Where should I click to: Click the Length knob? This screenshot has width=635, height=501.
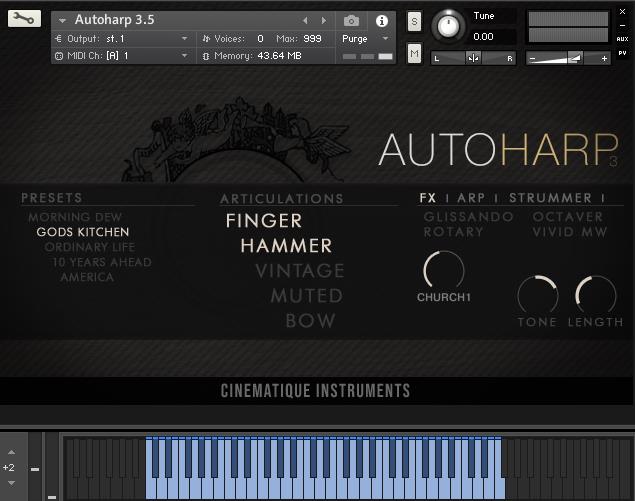[x=596, y=296]
